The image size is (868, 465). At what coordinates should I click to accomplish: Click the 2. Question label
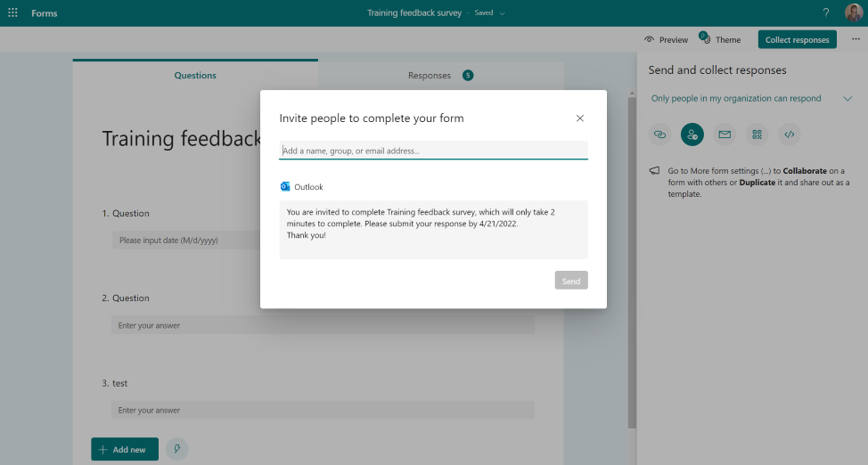click(x=126, y=298)
